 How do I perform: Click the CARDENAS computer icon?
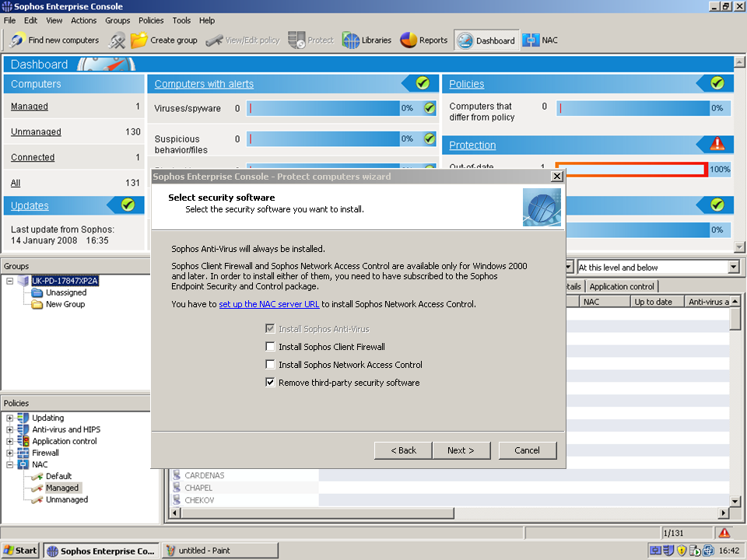pos(177,475)
